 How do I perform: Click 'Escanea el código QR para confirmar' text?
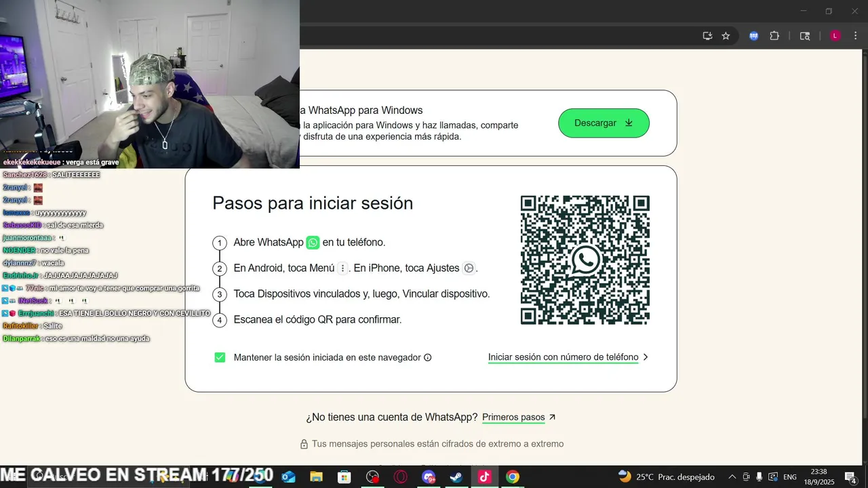tap(317, 320)
